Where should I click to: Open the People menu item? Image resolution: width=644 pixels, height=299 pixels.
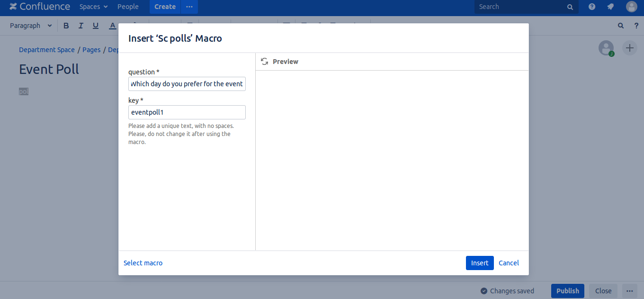128,7
